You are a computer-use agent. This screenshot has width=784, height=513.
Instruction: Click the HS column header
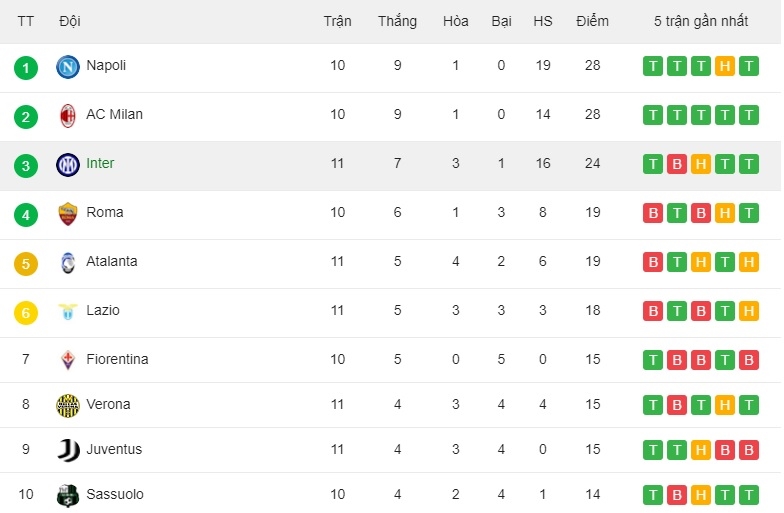click(x=543, y=21)
